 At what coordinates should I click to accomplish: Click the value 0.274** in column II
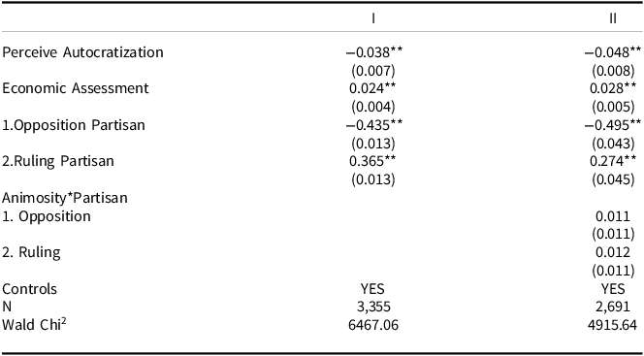(613, 161)
